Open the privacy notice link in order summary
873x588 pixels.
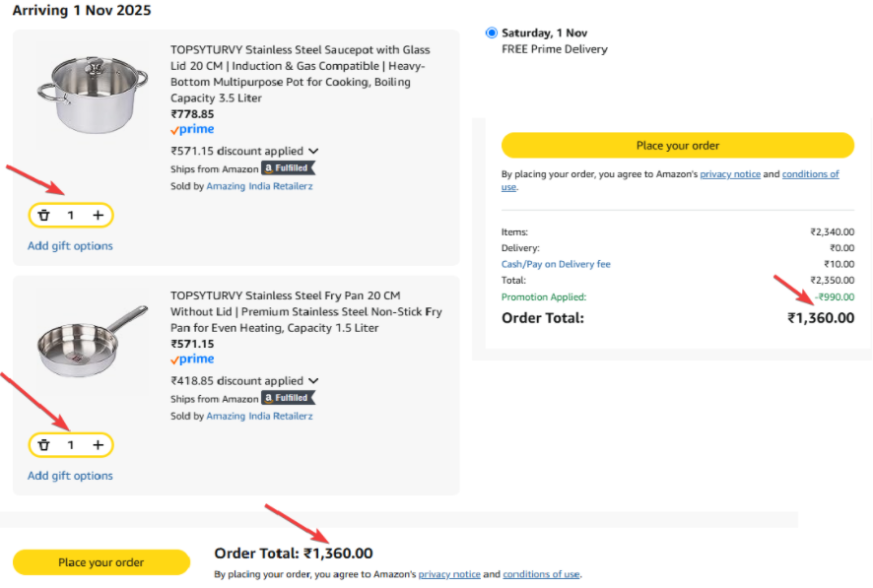pos(730,174)
